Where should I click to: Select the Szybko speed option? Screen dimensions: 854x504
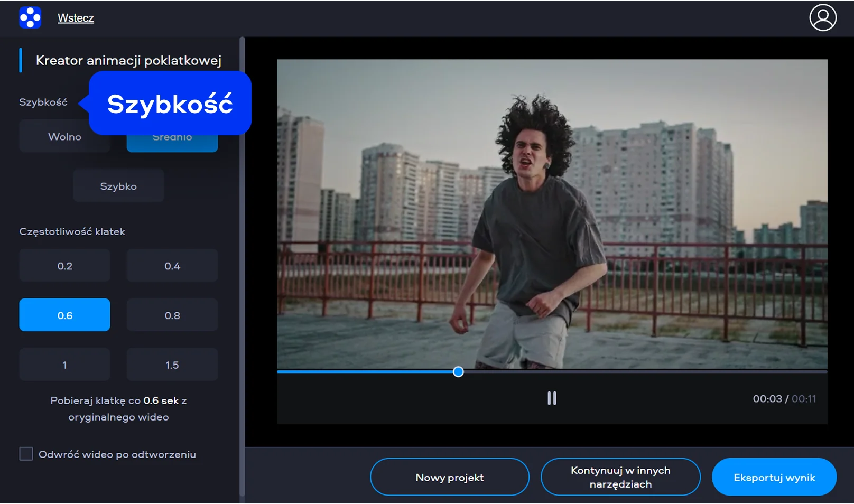[x=118, y=186]
